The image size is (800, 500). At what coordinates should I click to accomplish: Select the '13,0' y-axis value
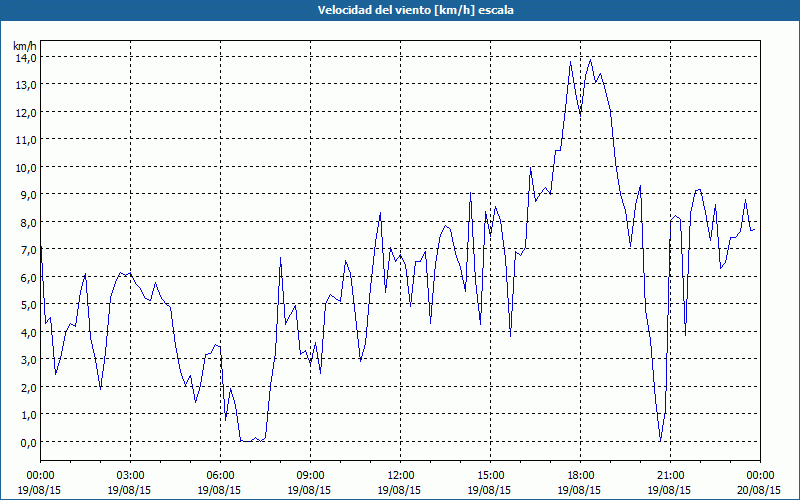[x=27, y=86]
